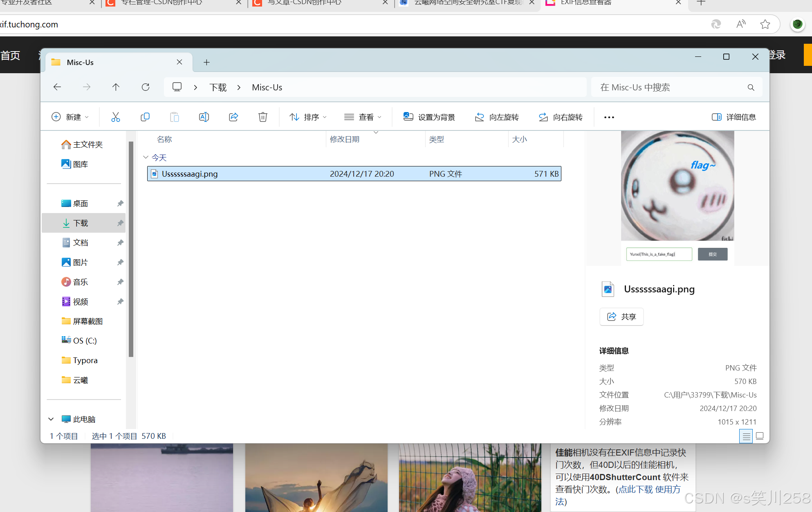812x512 pixels.
Task: Open the See more options menu
Action: tap(609, 117)
